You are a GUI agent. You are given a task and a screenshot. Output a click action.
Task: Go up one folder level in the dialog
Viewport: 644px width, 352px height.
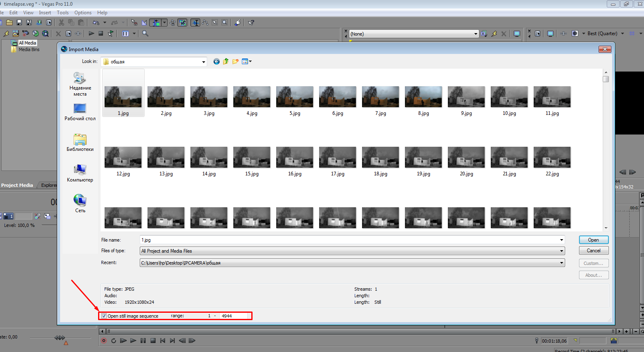pos(226,61)
